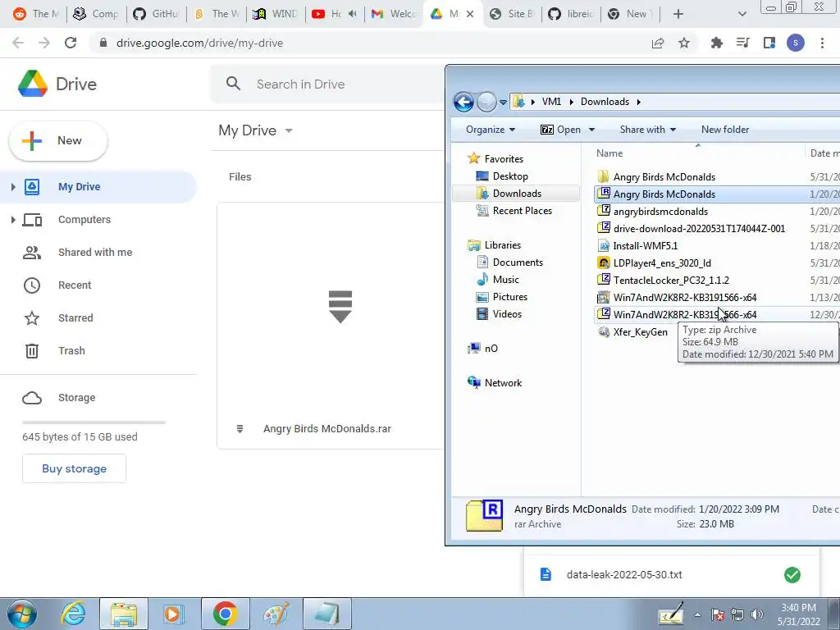Open the Starred section
840x630 pixels.
75,317
